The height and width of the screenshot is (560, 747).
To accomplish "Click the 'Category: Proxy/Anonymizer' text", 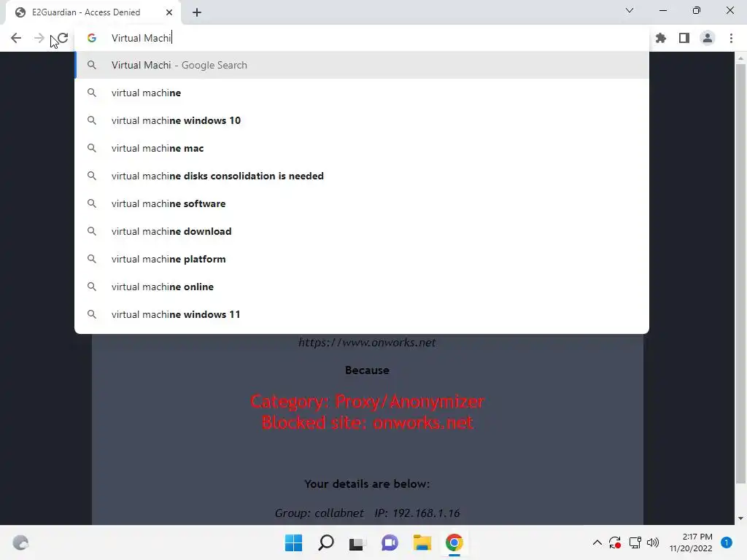I will (368, 402).
